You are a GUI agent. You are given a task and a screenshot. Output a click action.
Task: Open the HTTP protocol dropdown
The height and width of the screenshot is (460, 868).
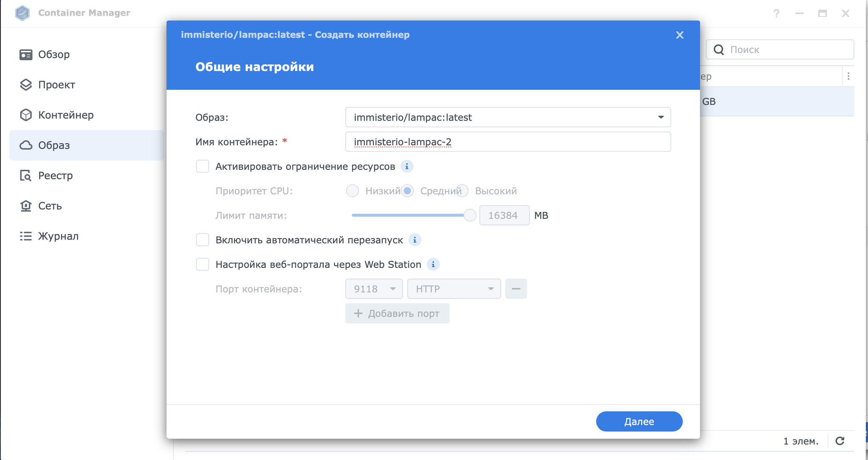click(x=453, y=289)
